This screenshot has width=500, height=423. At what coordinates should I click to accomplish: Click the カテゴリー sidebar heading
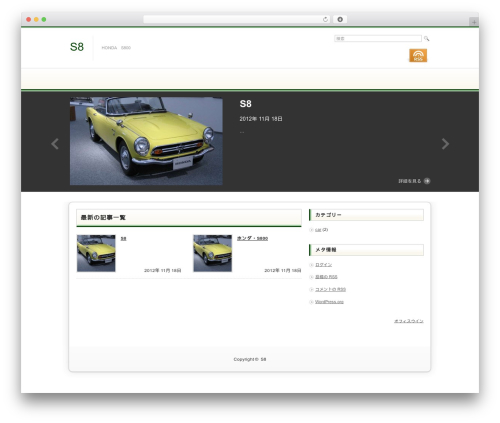point(366,215)
